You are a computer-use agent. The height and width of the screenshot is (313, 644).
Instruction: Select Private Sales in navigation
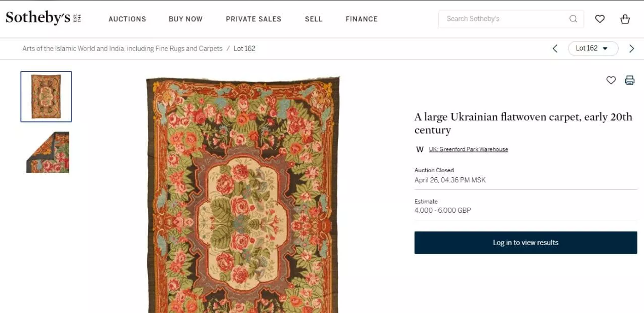point(253,19)
